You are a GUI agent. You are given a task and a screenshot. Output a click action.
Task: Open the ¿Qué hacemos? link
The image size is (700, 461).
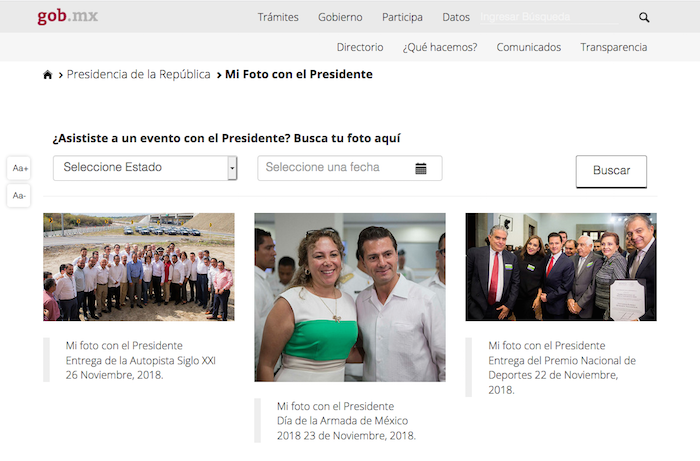(x=440, y=47)
